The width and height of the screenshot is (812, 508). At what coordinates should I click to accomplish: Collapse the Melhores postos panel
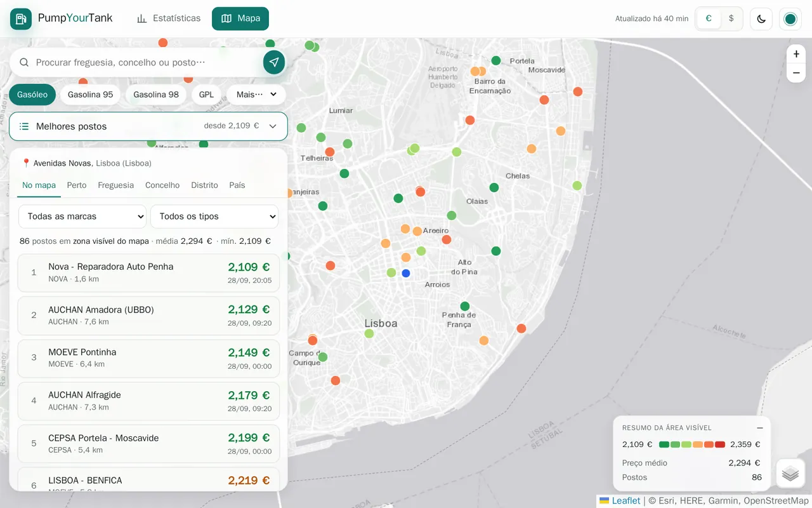click(x=148, y=126)
